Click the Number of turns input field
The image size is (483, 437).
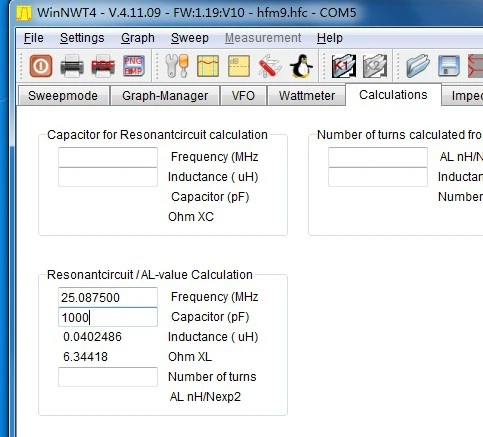tap(108, 377)
